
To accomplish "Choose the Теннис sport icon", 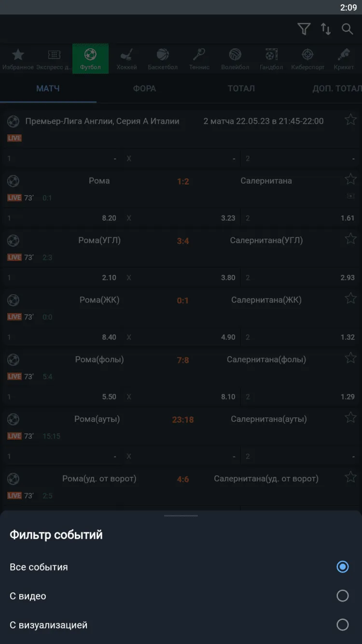I will (x=199, y=58).
